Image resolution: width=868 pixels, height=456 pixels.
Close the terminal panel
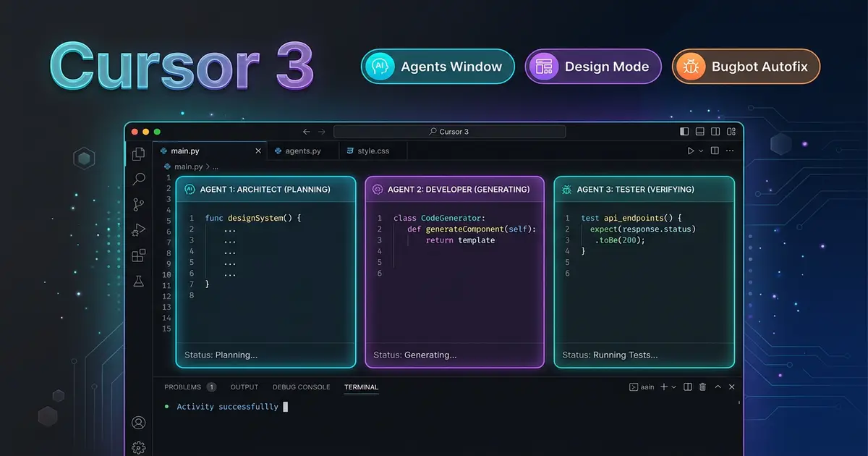pyautogui.click(x=732, y=387)
